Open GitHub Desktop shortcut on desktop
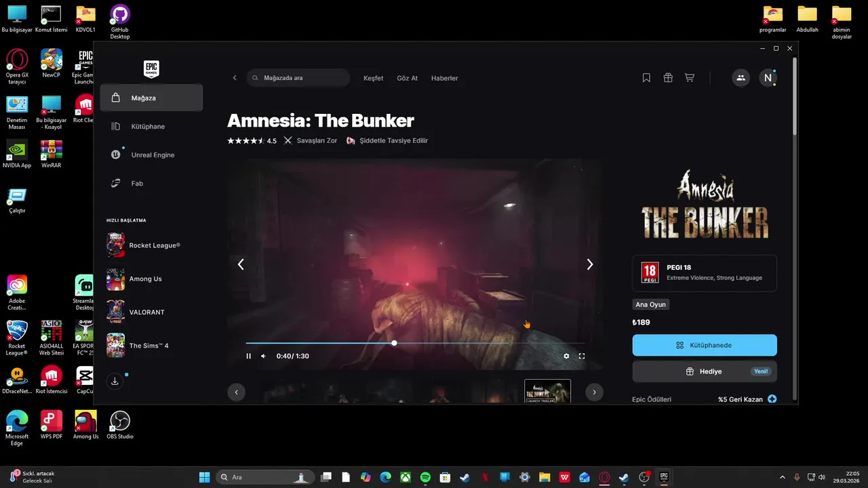This screenshot has height=488, width=868. 120,22
